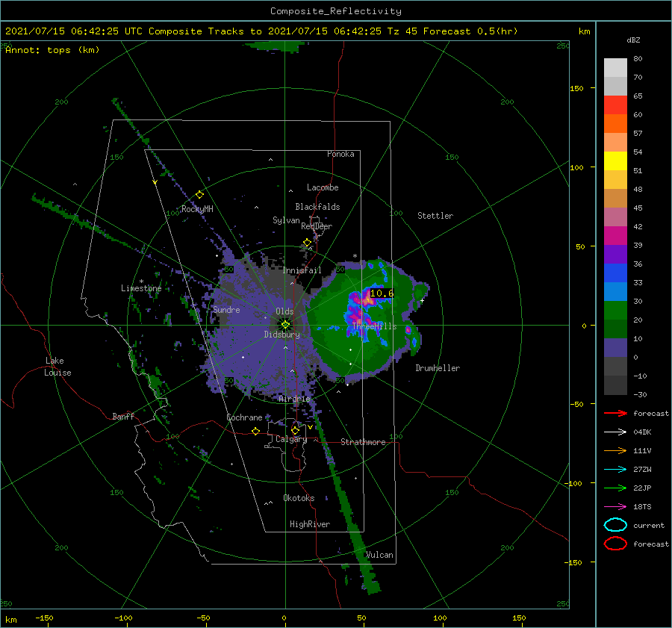Click the magenta 18TS arrow icon
Screen dimensions: 672x628
pyautogui.click(x=615, y=507)
